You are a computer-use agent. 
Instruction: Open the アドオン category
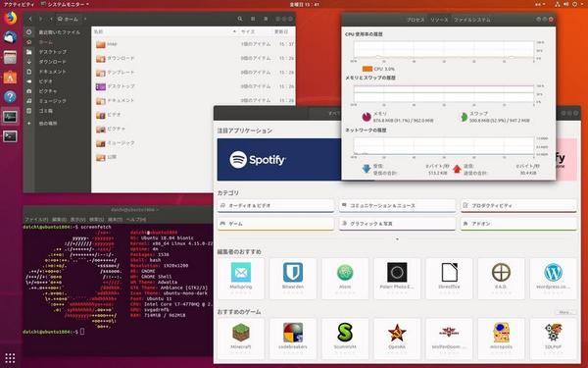pyautogui.click(x=518, y=224)
